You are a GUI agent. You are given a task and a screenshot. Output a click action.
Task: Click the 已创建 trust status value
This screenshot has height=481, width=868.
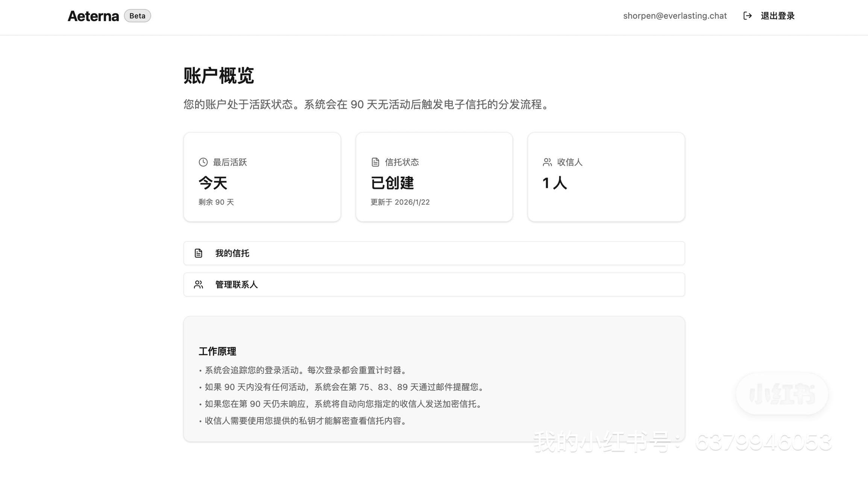pos(392,183)
